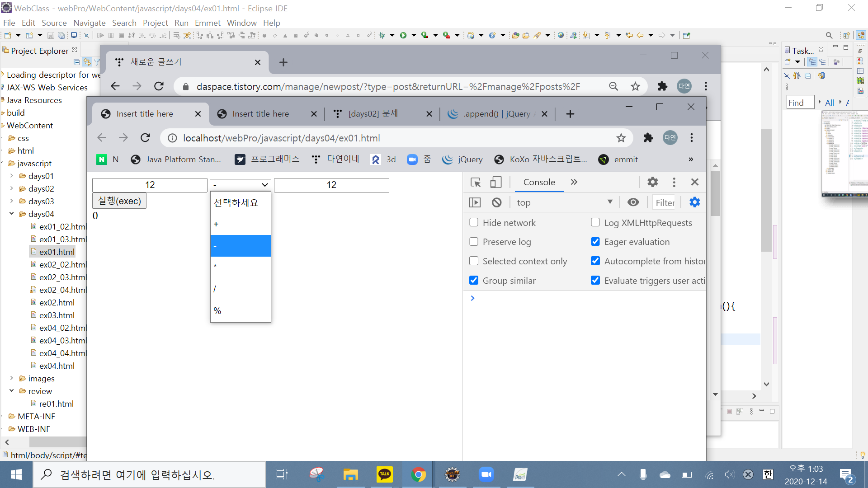868x488 pixels.
Task: Clear the console with the ban icon
Action: (x=497, y=202)
